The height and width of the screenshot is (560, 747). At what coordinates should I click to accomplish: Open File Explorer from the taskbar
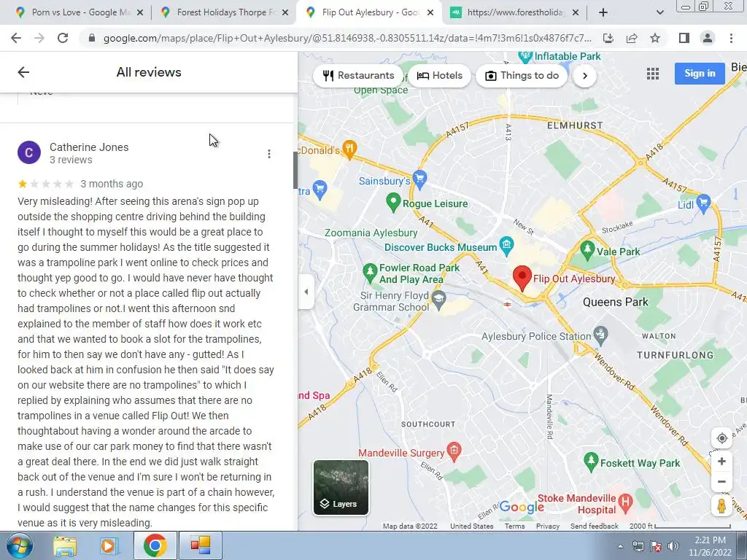pyautogui.click(x=65, y=545)
